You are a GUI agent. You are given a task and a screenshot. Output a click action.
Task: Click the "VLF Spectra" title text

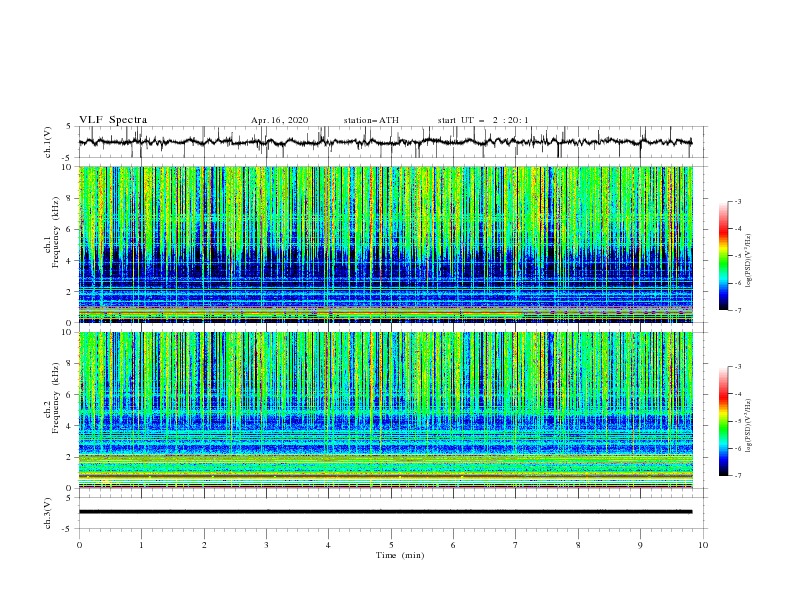click(113, 120)
